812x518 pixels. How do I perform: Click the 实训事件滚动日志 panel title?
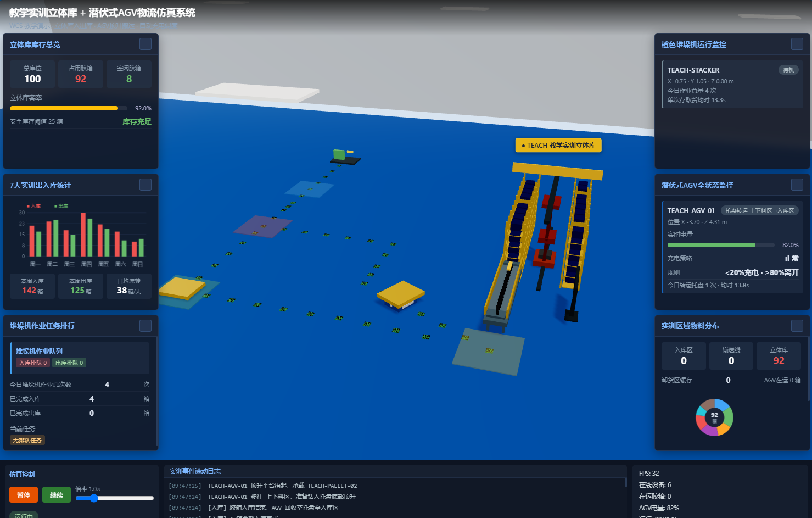[x=195, y=471]
